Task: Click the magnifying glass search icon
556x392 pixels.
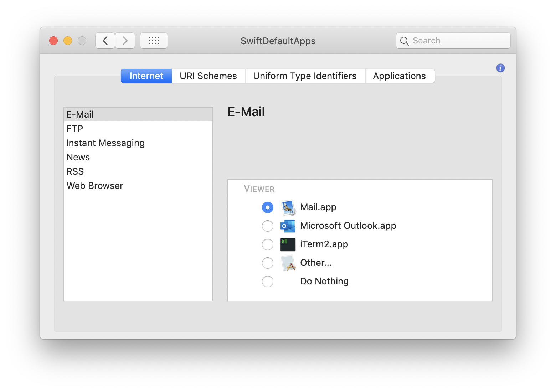Action: coord(404,41)
